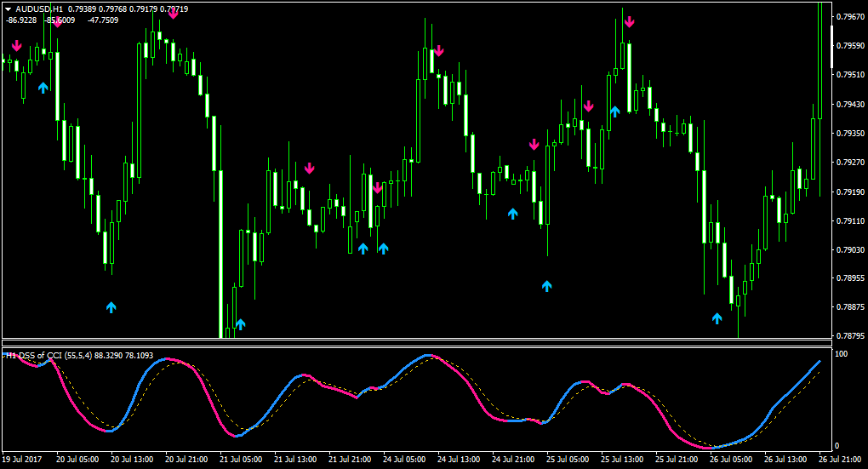Click price level 0.79350 on the axis

tap(850, 134)
